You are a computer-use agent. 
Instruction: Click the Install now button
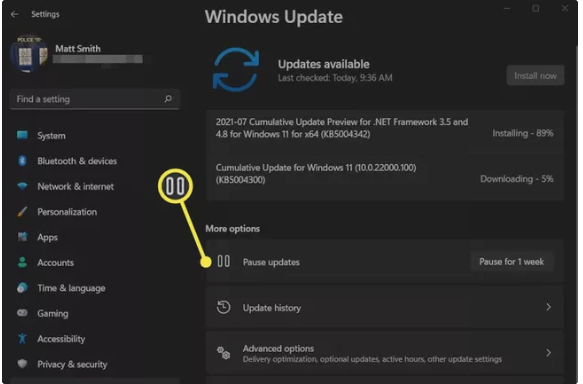(x=535, y=76)
